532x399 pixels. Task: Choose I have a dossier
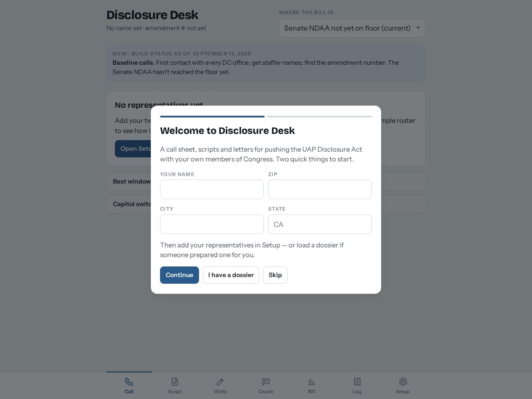click(x=231, y=275)
